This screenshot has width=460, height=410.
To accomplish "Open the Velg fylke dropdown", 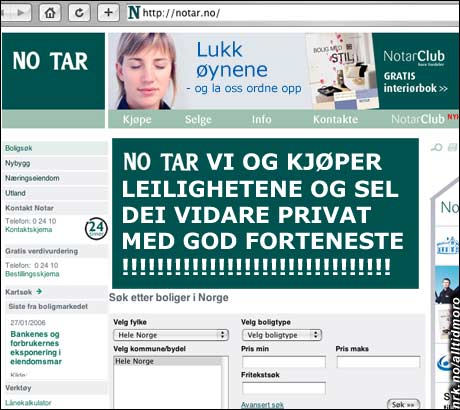I will 171,335.
